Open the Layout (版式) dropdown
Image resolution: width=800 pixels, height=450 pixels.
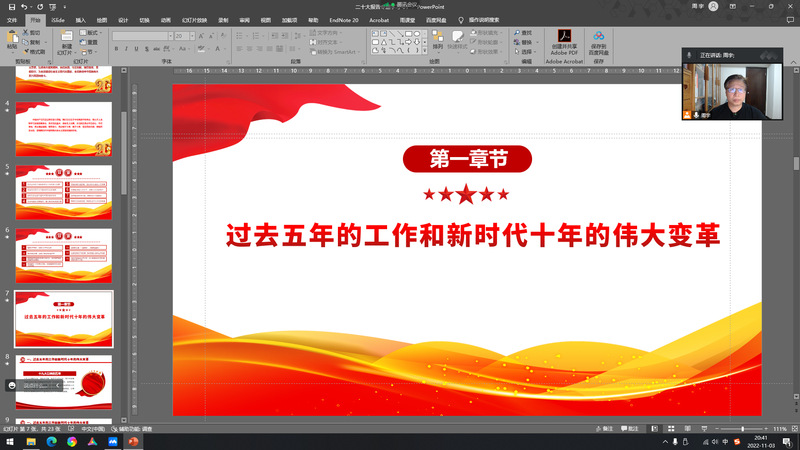(93, 33)
